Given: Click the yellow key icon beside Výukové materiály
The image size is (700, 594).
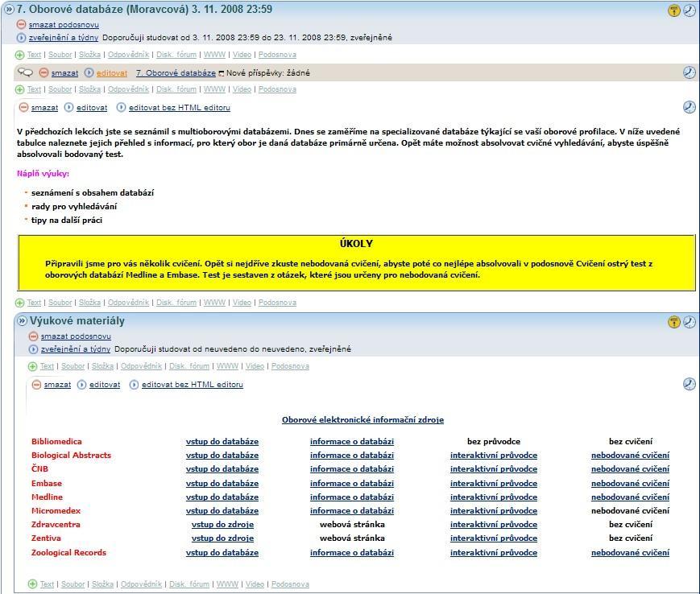Looking at the screenshot, I should pos(673,321).
